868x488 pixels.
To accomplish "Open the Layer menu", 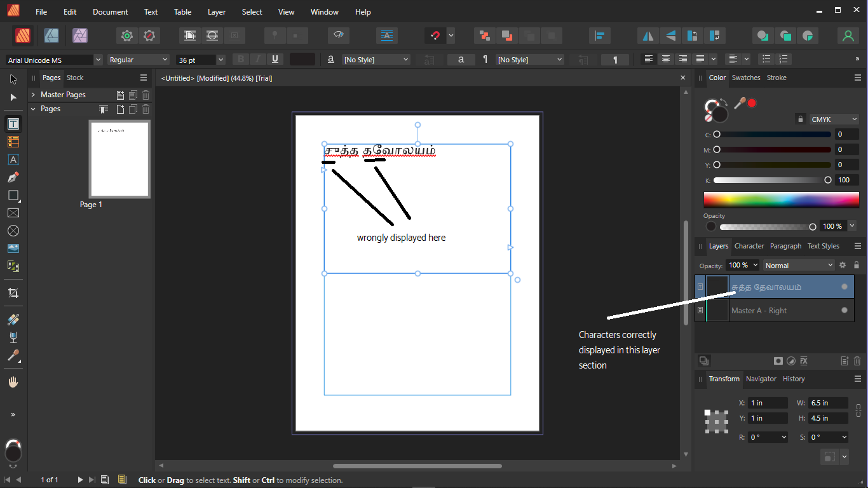I will click(x=216, y=11).
